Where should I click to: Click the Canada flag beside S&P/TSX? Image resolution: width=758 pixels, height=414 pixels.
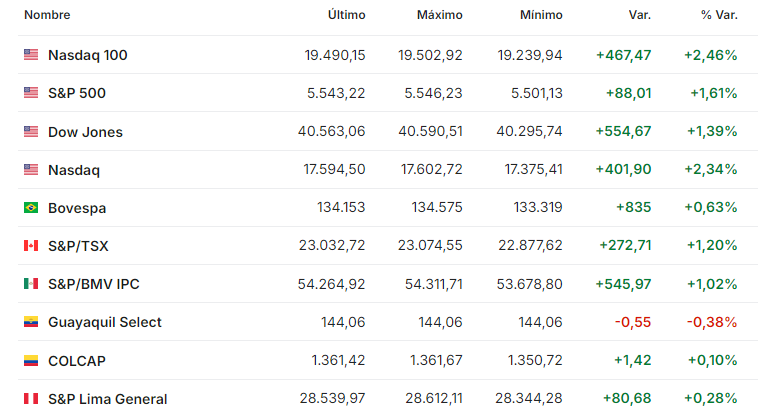click(31, 246)
